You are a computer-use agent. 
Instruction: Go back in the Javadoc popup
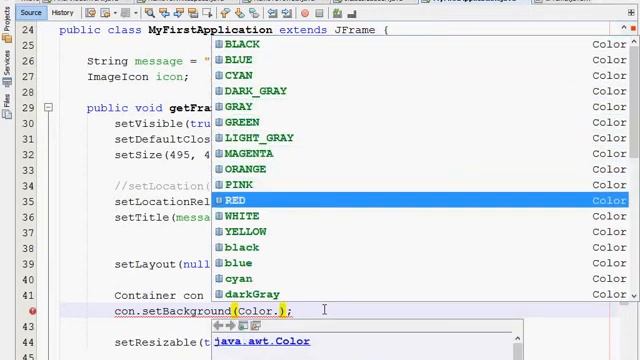(218, 325)
